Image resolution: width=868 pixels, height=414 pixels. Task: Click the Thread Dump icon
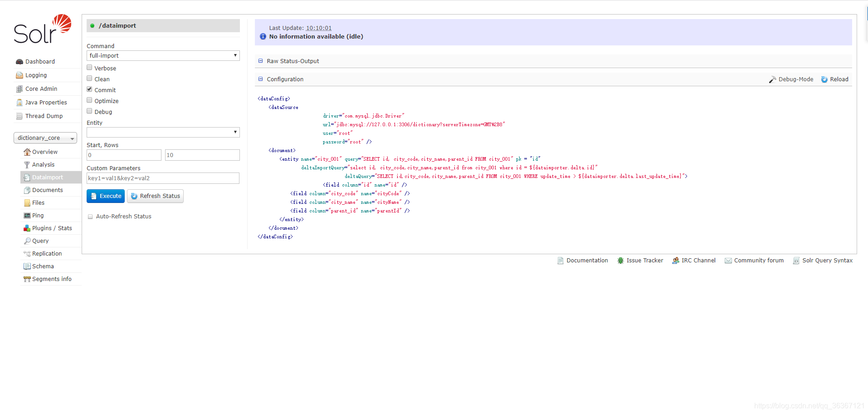pyautogui.click(x=20, y=116)
